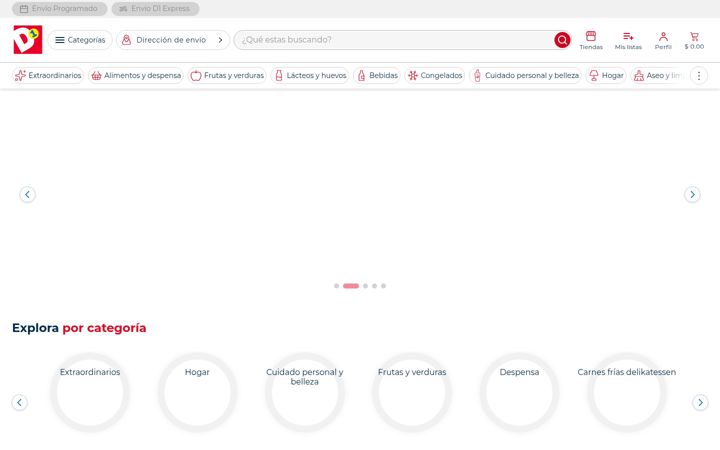Go to previous banner slide
The height and width of the screenshot is (450, 720).
click(x=28, y=194)
